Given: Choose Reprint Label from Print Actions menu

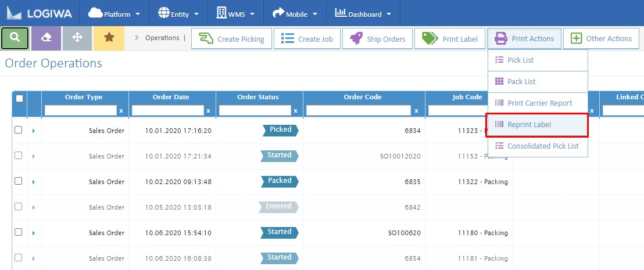Looking at the screenshot, I should pyautogui.click(x=529, y=125).
